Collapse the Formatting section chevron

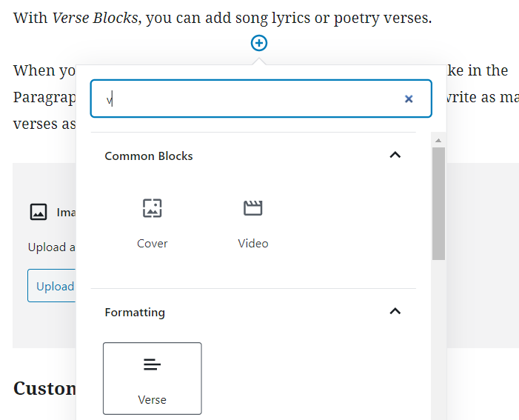coord(395,311)
